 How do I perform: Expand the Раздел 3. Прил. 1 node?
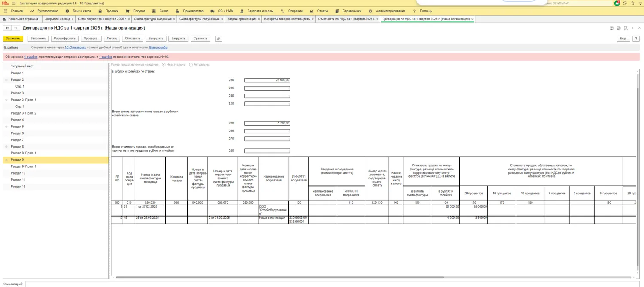[6, 100]
